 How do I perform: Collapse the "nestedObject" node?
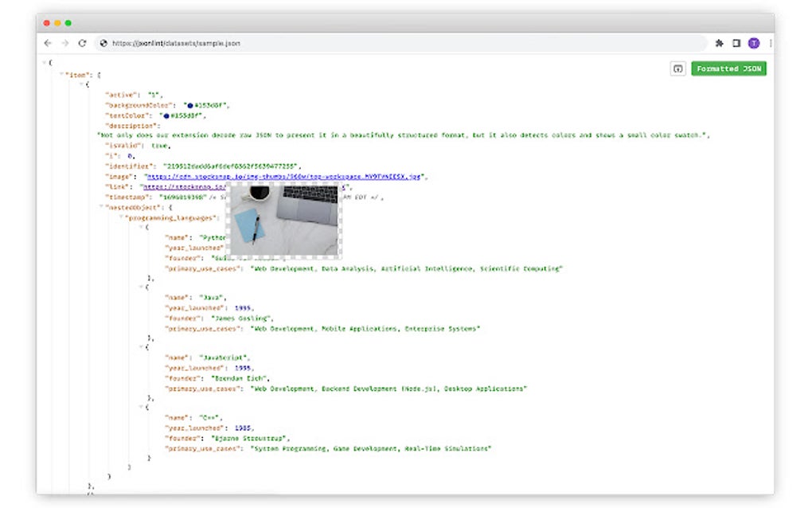click(100, 206)
